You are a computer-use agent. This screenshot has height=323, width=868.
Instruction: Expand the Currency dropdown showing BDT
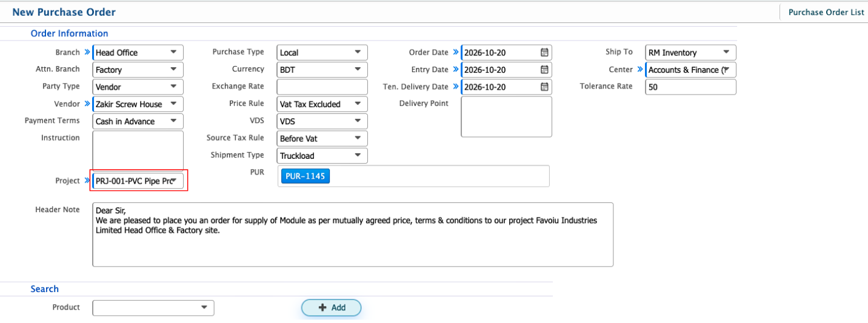point(322,70)
